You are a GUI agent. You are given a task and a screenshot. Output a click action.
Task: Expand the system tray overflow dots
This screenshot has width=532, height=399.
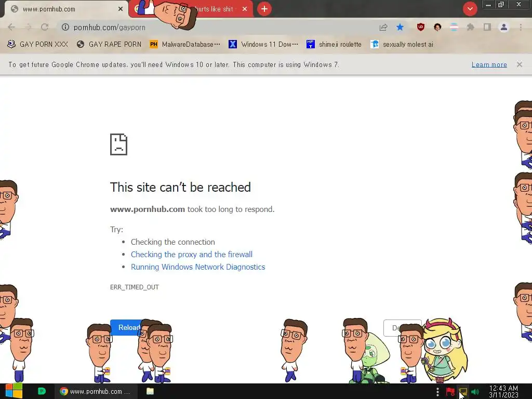click(437, 392)
